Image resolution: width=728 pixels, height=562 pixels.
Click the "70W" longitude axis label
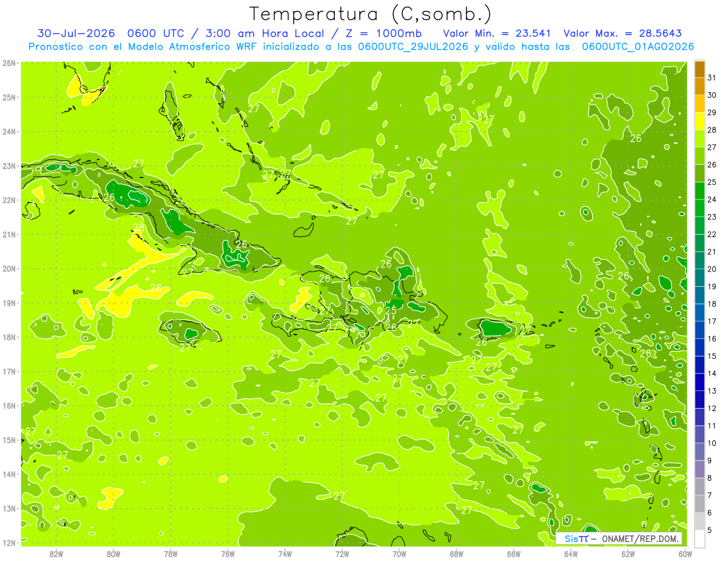pyautogui.click(x=399, y=554)
